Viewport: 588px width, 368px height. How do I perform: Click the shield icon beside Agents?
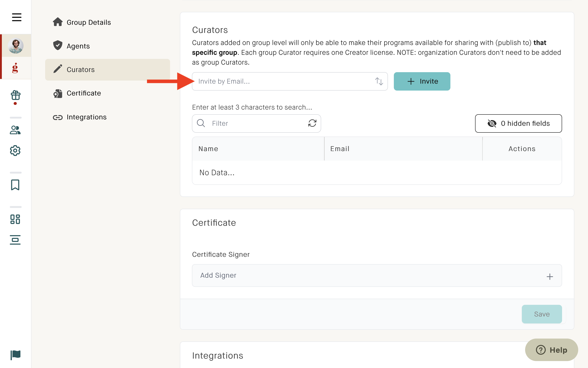pos(58,45)
